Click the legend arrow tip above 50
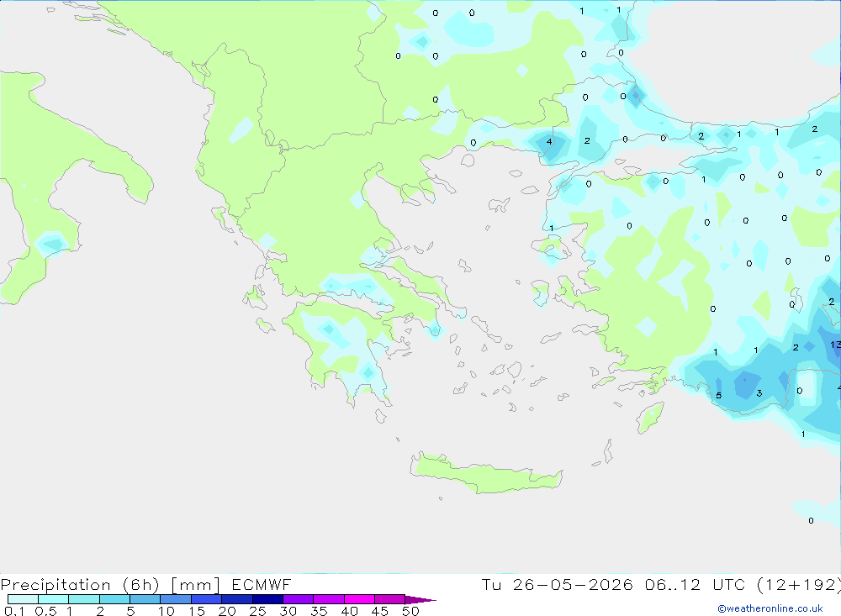This screenshot has height=616, width=841. [420, 599]
